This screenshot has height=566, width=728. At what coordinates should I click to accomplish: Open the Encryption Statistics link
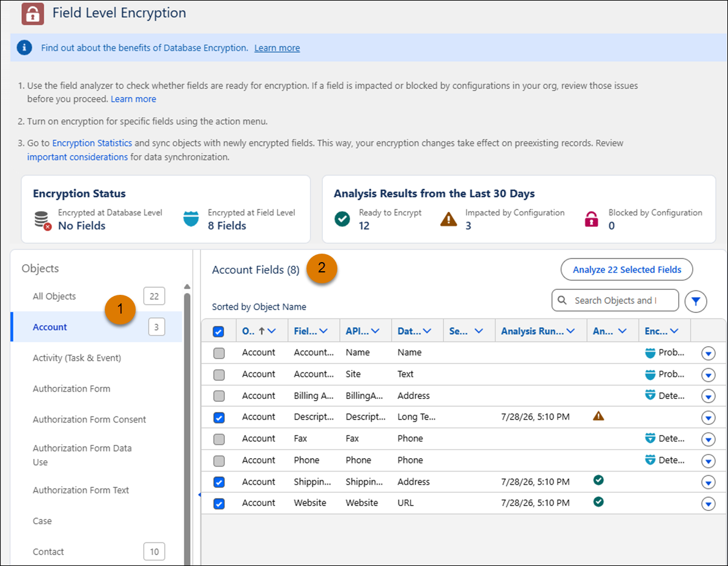92,143
